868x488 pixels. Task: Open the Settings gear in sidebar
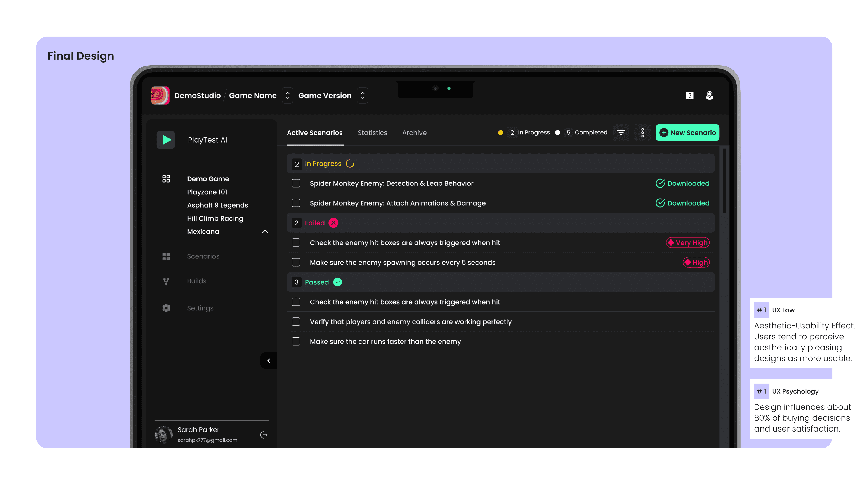point(166,308)
